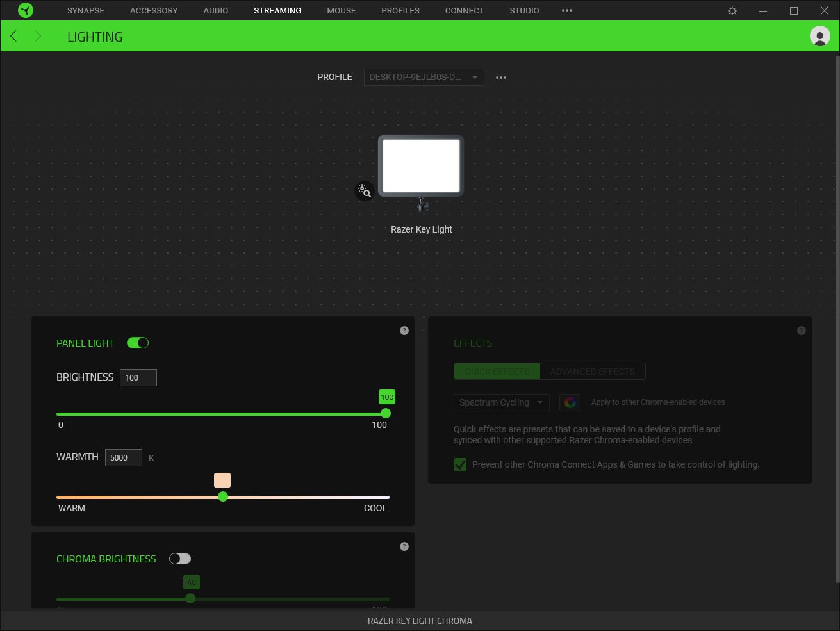Switch to the AUDIO tab

coord(216,10)
